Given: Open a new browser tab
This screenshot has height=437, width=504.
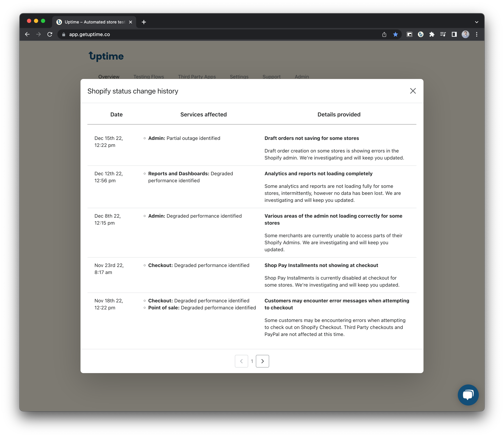Looking at the screenshot, I should (144, 22).
